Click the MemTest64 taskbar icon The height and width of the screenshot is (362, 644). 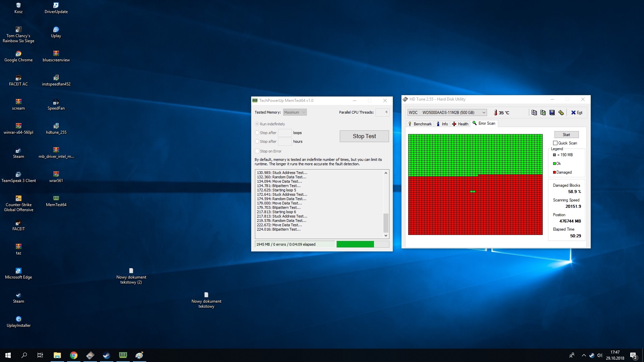pos(123,355)
